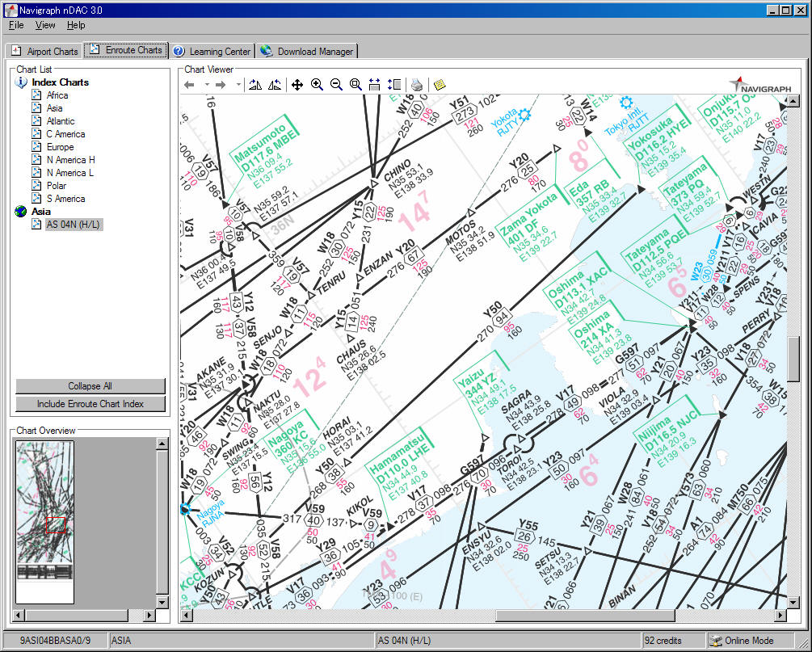Select the pan/move chart tool
Viewport: 812px width, 652px height.
tap(297, 85)
